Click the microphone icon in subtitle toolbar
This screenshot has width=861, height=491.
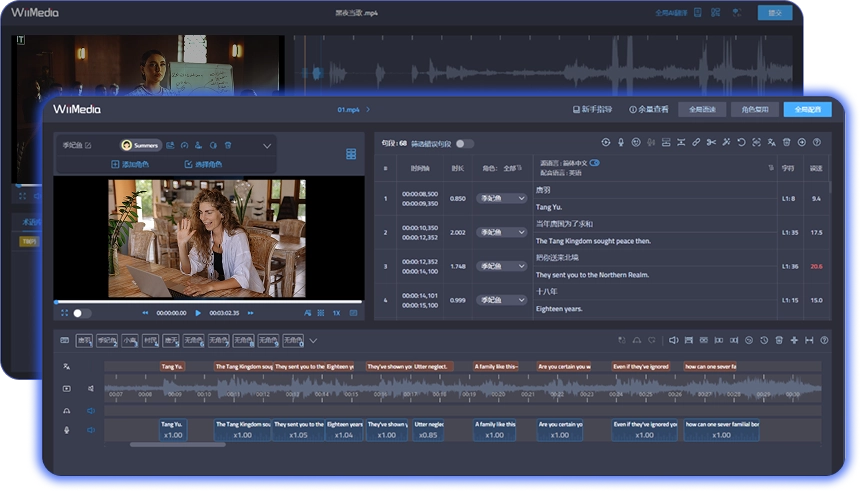621,143
